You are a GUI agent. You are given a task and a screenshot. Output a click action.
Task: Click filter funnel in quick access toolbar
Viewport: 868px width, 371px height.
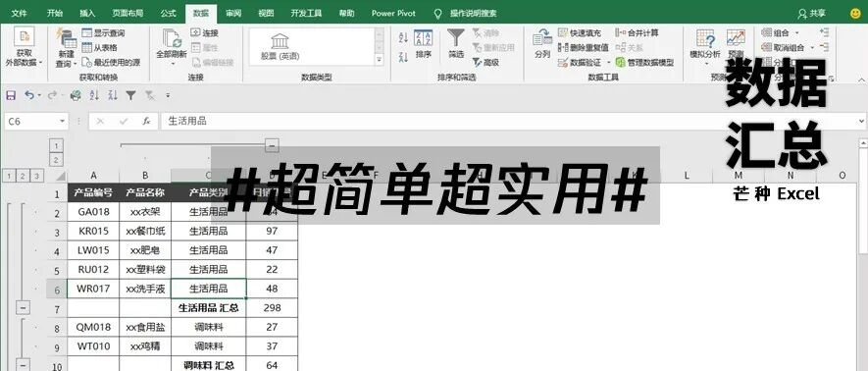point(130,96)
